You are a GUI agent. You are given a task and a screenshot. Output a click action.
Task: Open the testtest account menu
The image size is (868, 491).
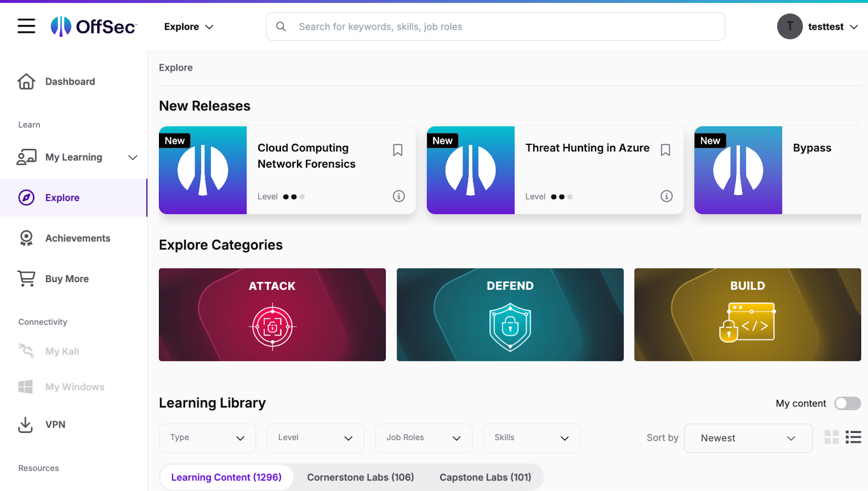[x=818, y=27]
